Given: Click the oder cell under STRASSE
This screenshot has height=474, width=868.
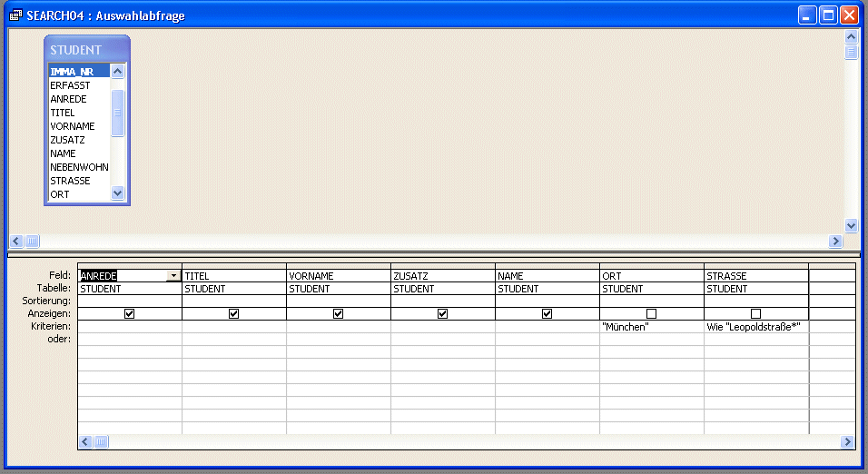Looking at the screenshot, I should point(756,340).
